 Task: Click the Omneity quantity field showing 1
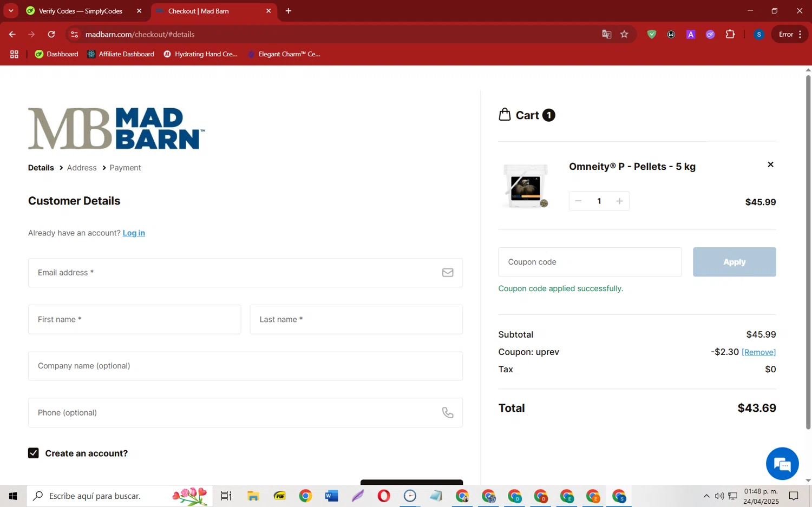599,201
